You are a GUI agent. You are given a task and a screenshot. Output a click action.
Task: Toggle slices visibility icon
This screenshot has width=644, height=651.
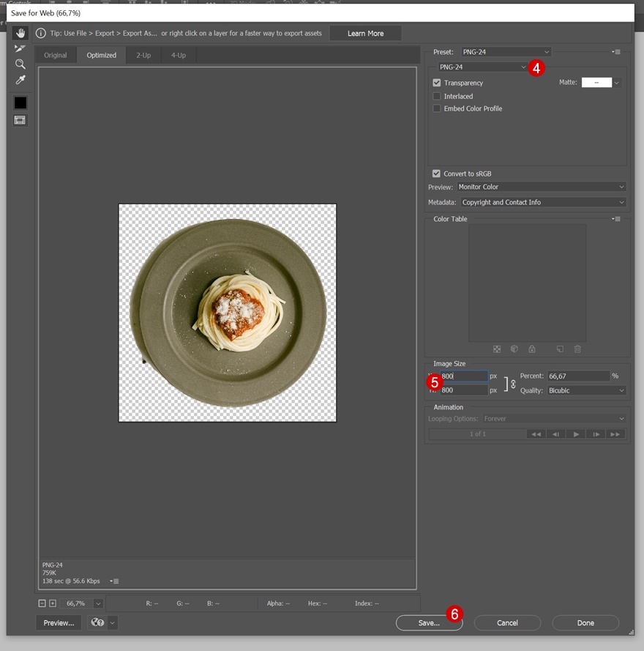[20, 120]
